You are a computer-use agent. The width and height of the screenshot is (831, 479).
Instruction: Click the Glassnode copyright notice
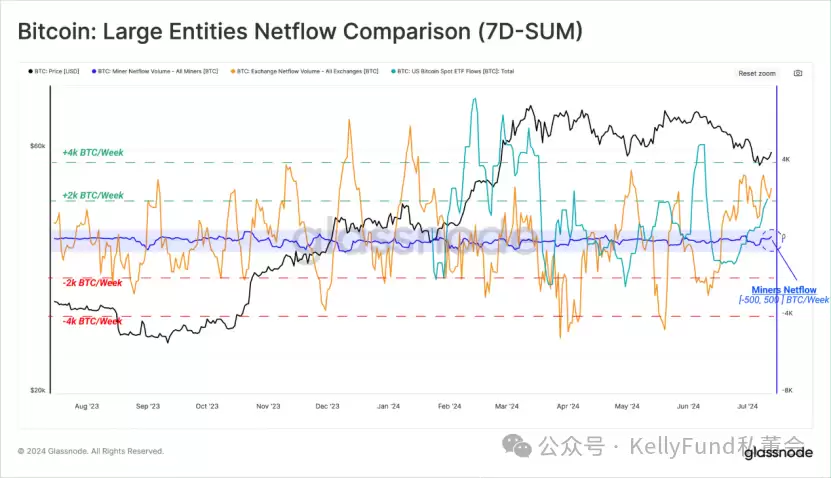(90, 451)
